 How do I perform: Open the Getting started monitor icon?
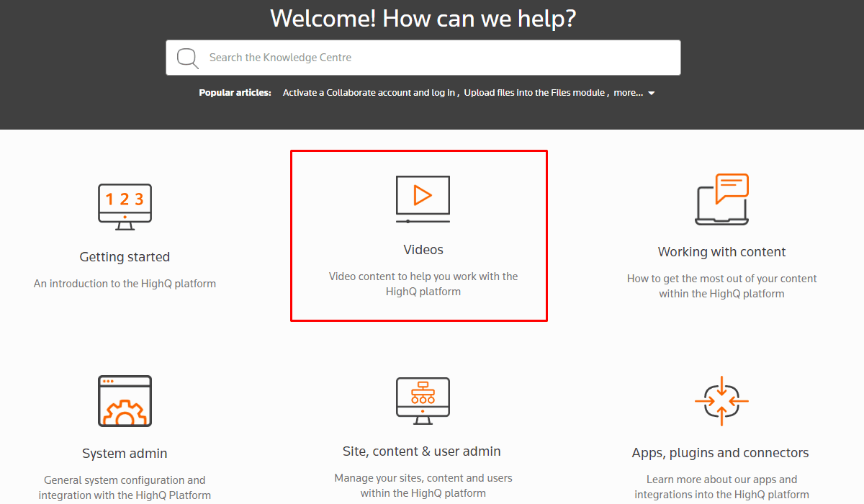coord(125,207)
